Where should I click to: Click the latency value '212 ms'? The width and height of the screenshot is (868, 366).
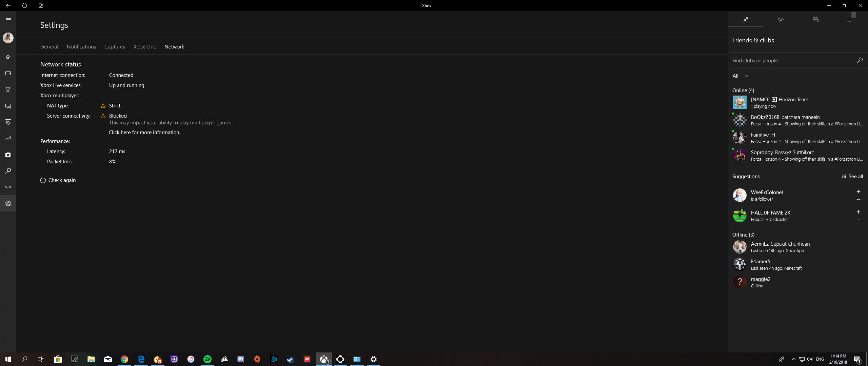(x=117, y=151)
